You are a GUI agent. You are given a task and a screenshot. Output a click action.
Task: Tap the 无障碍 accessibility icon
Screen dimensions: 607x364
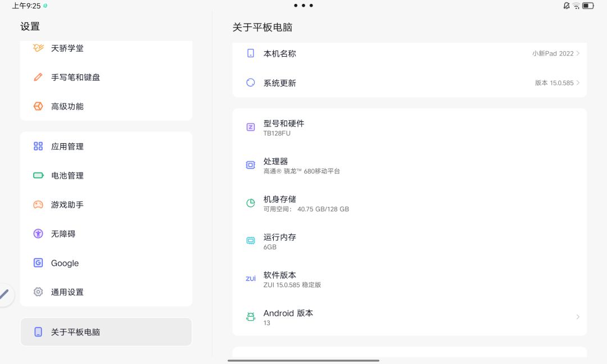click(38, 234)
